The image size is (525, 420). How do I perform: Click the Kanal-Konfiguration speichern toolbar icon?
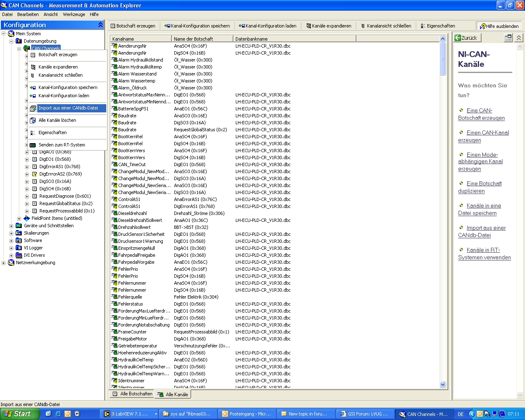(x=167, y=26)
